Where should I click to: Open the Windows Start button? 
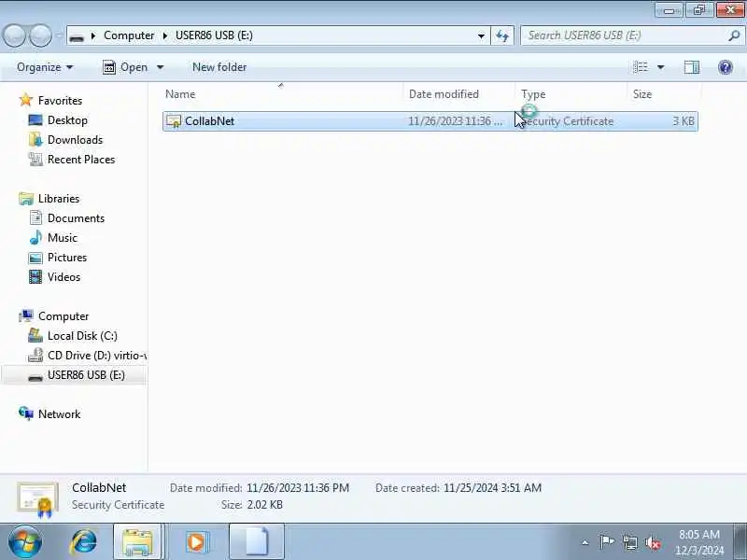pyautogui.click(x=25, y=542)
